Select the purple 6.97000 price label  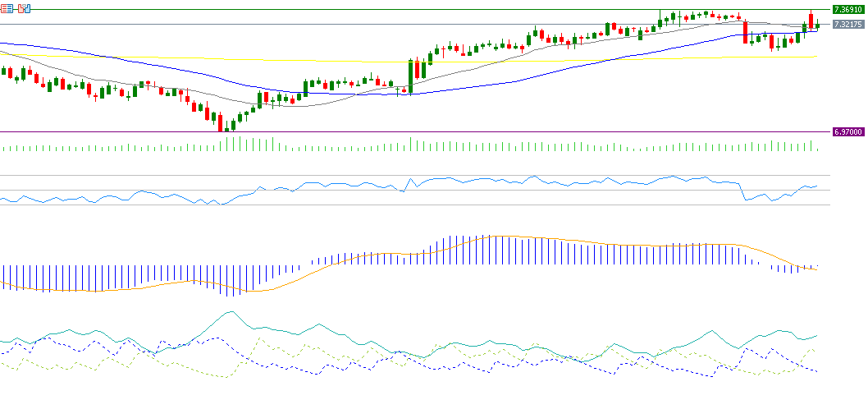pos(847,131)
